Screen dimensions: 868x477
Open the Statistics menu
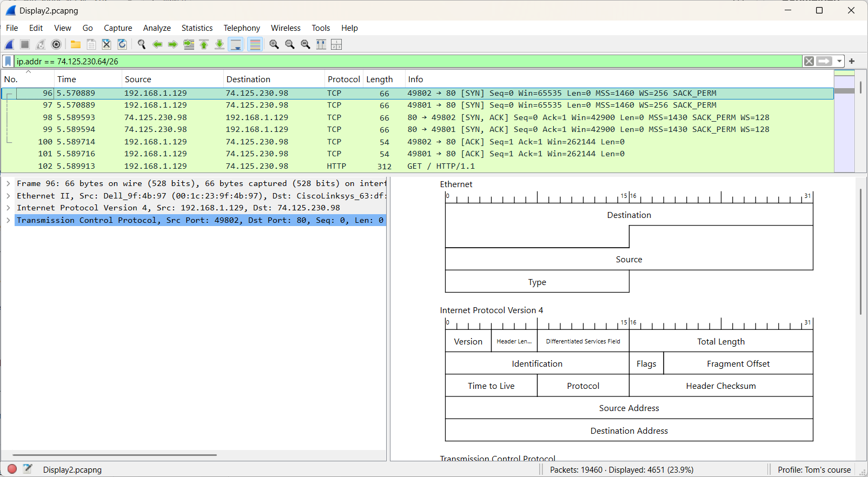[197, 28]
